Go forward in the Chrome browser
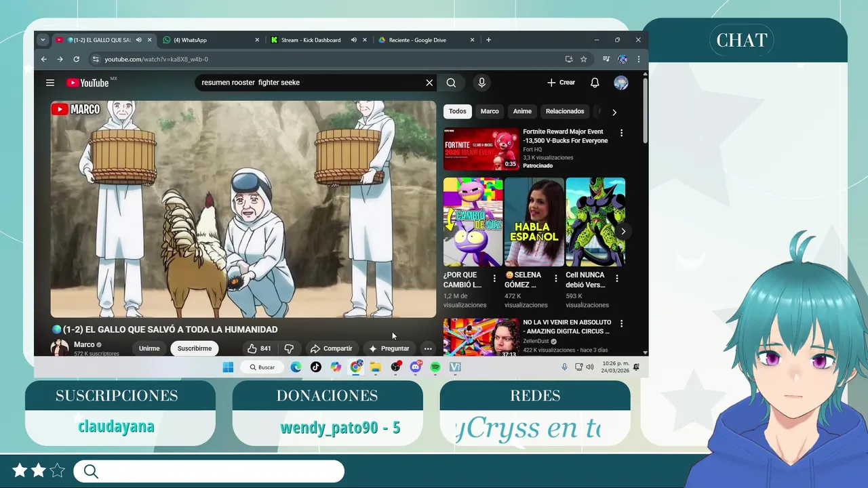 (x=60, y=59)
